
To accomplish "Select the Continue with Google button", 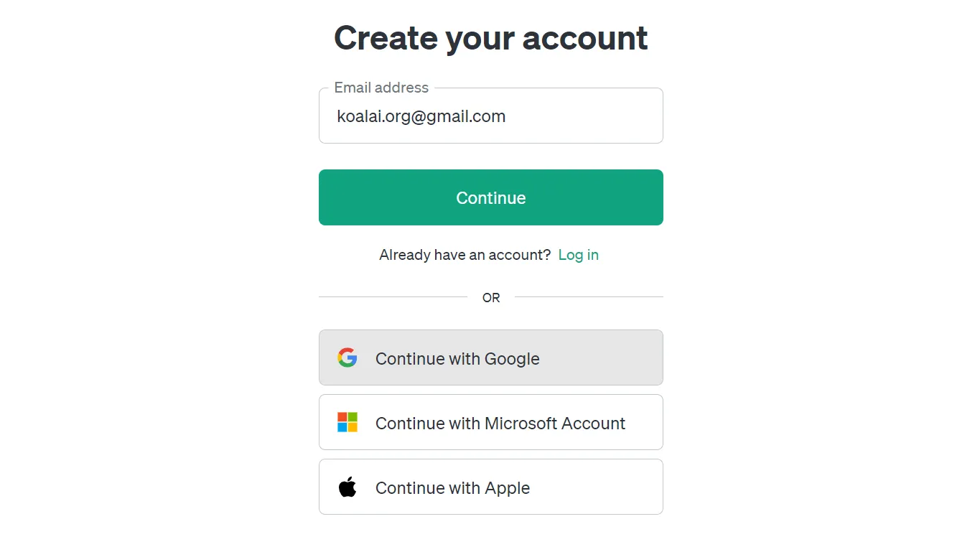I will (x=491, y=357).
